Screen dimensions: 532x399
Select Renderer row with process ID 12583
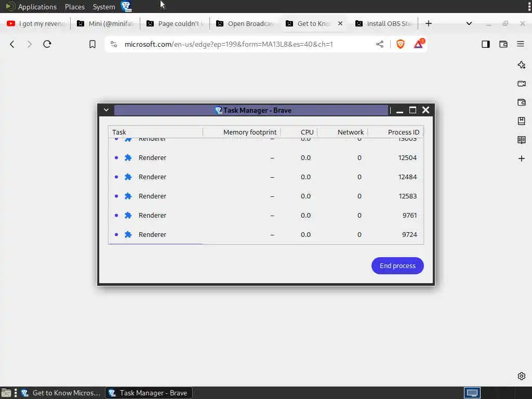tap(266, 196)
